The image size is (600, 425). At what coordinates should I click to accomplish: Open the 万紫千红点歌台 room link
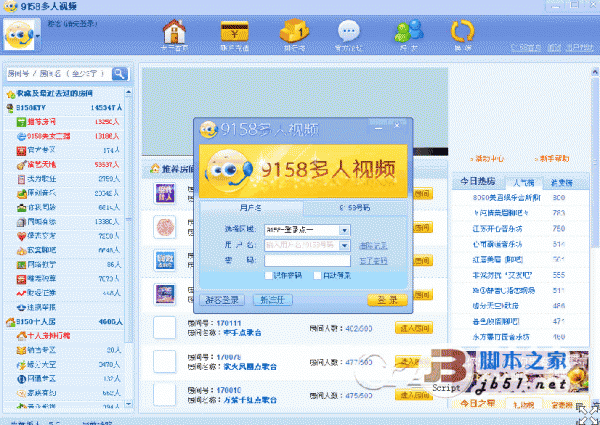tap(250, 400)
